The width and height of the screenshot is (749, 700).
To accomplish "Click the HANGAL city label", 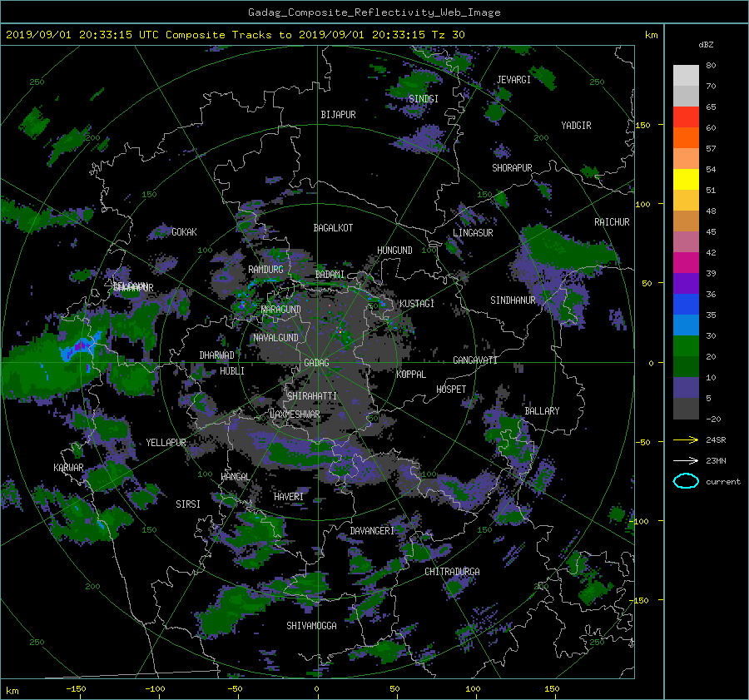I will [x=235, y=477].
